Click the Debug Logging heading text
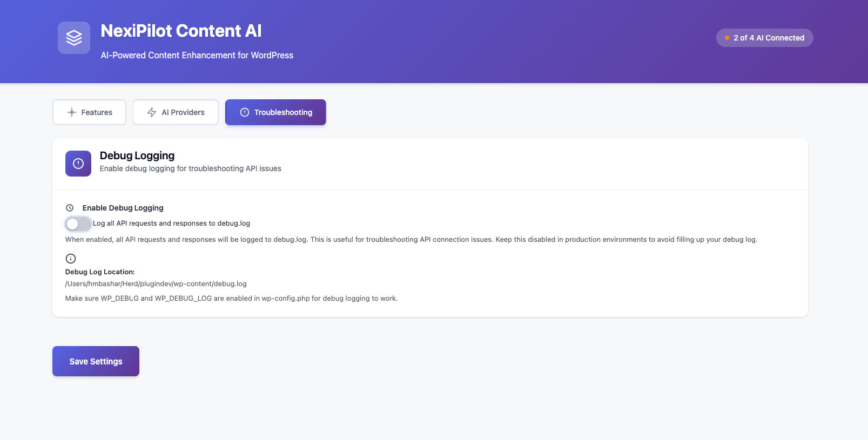The width and height of the screenshot is (868, 440). click(137, 155)
